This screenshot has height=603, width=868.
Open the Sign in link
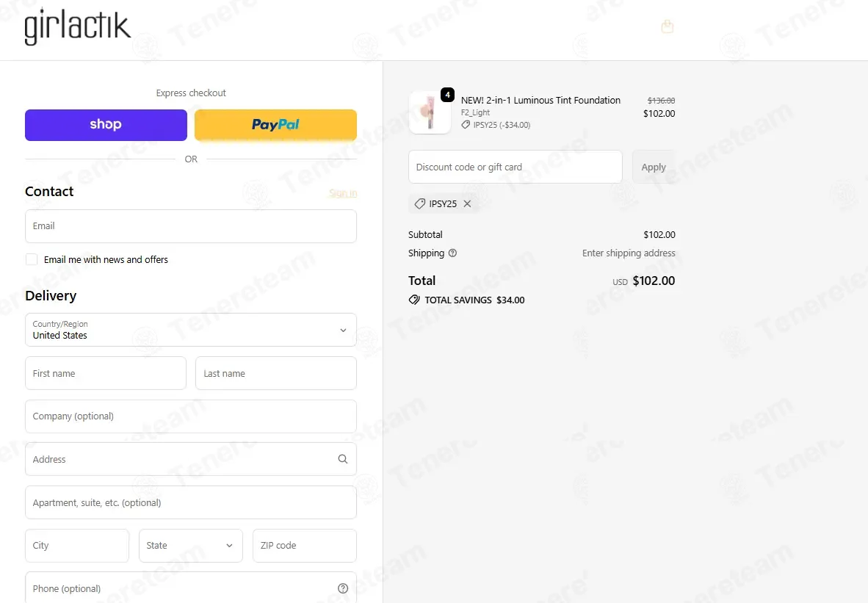pyautogui.click(x=343, y=192)
